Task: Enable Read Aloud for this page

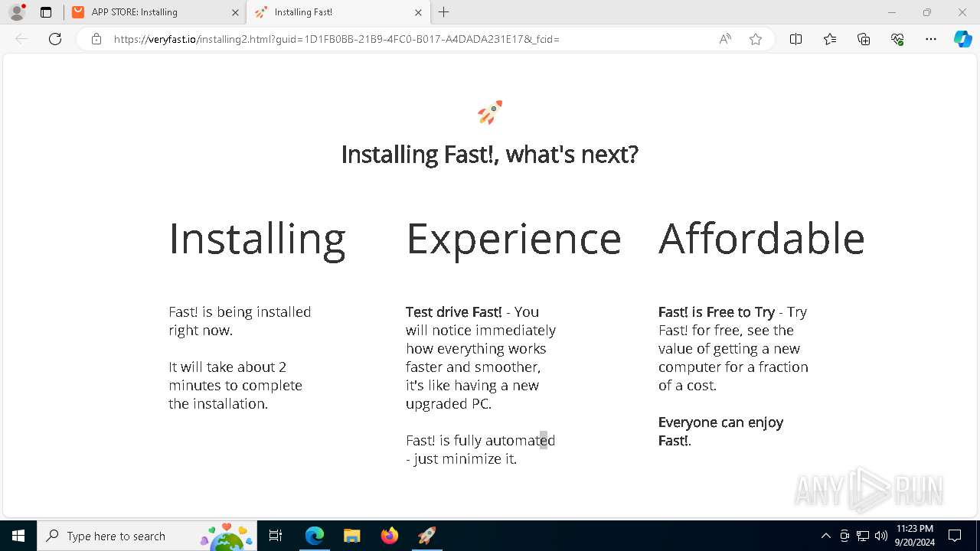Action: tap(724, 39)
